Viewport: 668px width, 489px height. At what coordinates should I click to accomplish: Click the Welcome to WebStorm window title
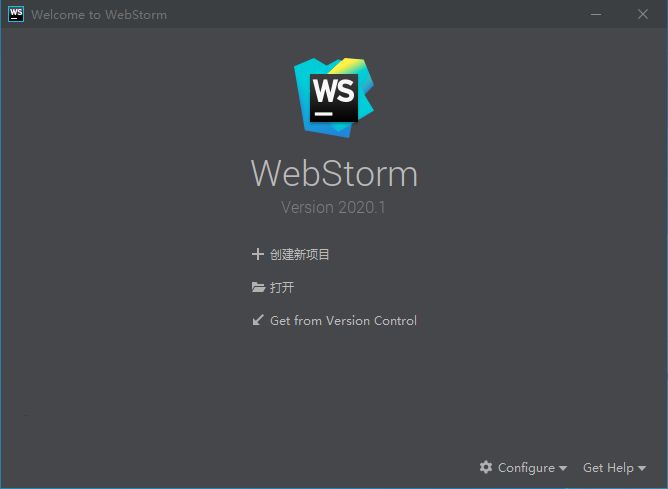[99, 14]
